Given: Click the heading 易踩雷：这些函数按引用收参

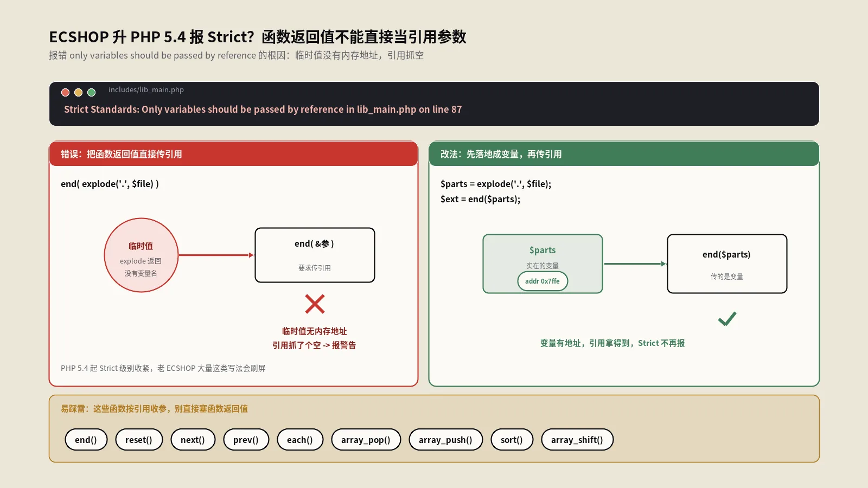Looking at the screenshot, I should [154, 409].
